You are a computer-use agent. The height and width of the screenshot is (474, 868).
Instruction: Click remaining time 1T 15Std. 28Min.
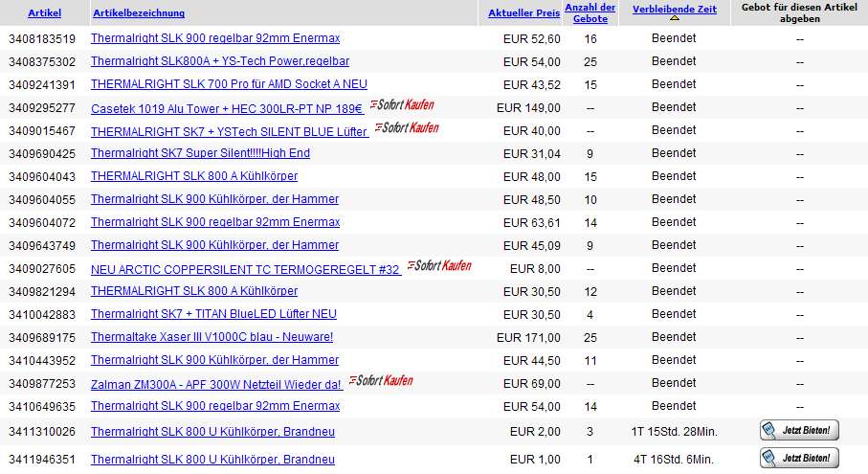click(674, 431)
